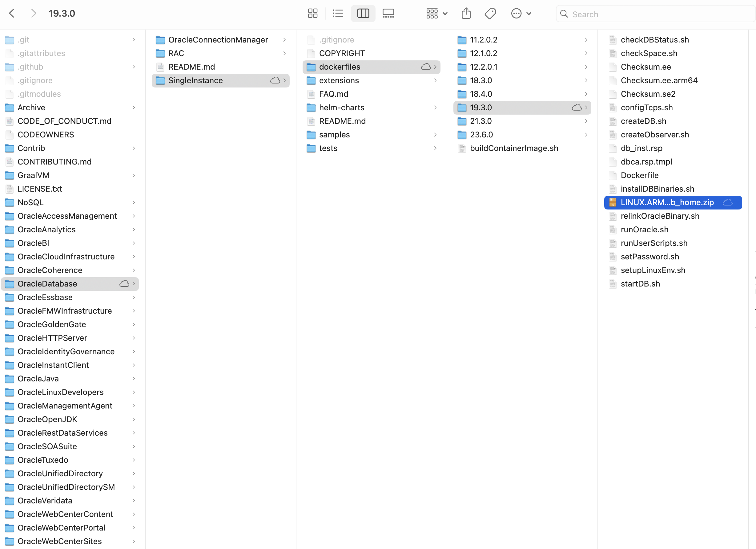Switch to column view

tap(363, 13)
